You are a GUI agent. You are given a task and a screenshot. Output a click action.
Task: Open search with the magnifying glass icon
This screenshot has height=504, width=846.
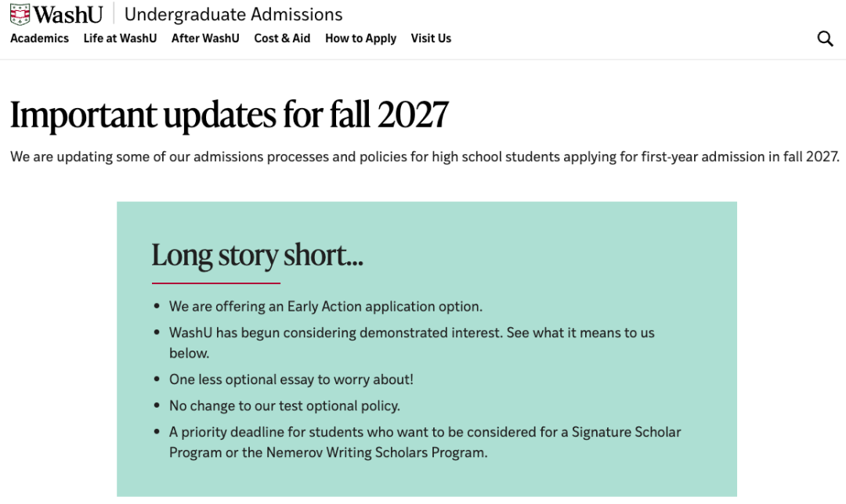(825, 38)
